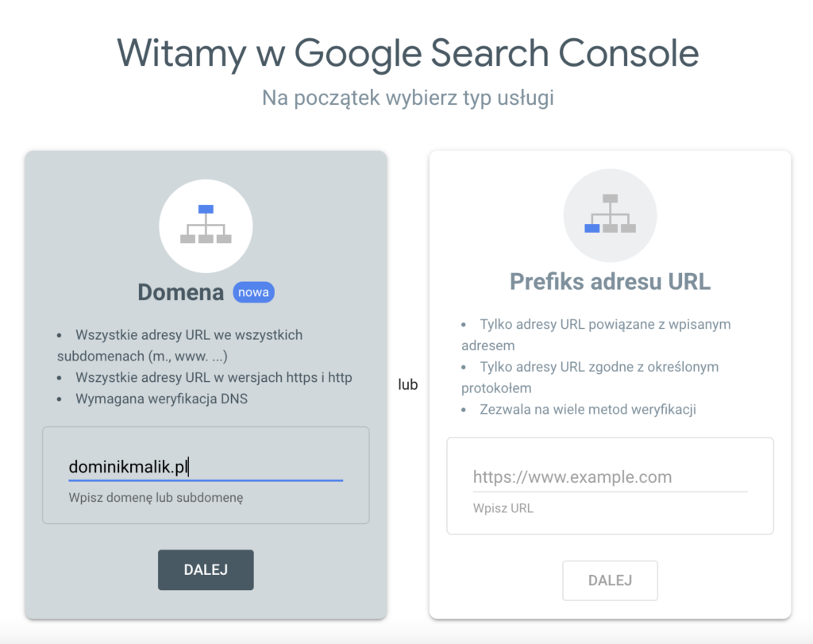
Task: Click the "Na początek wybierz typ usługi" subtitle
Action: [x=407, y=98]
